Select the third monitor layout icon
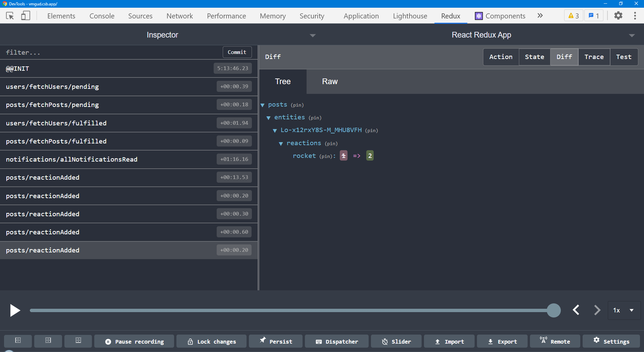 [x=78, y=341]
